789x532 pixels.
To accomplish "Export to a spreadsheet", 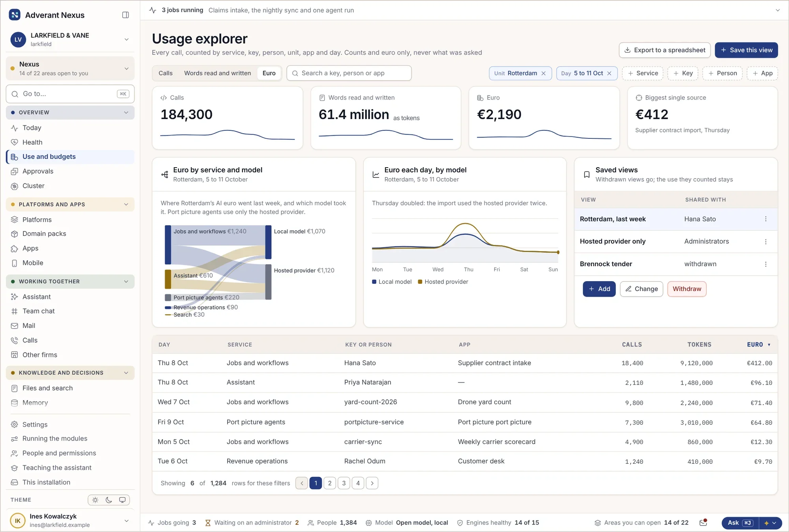I will 665,50.
